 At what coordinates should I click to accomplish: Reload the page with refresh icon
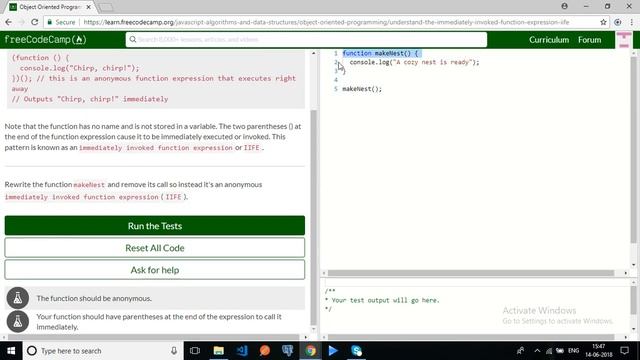click(34, 22)
